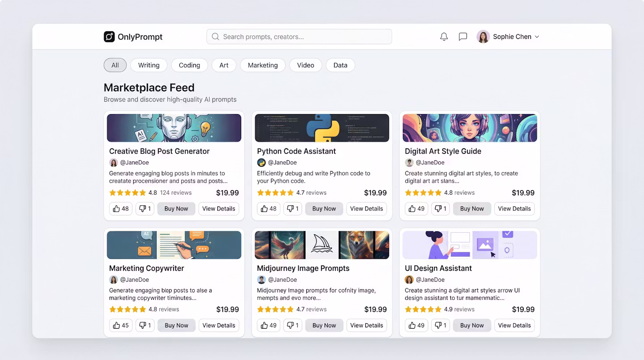Focus the search prompts input field

[304, 37]
